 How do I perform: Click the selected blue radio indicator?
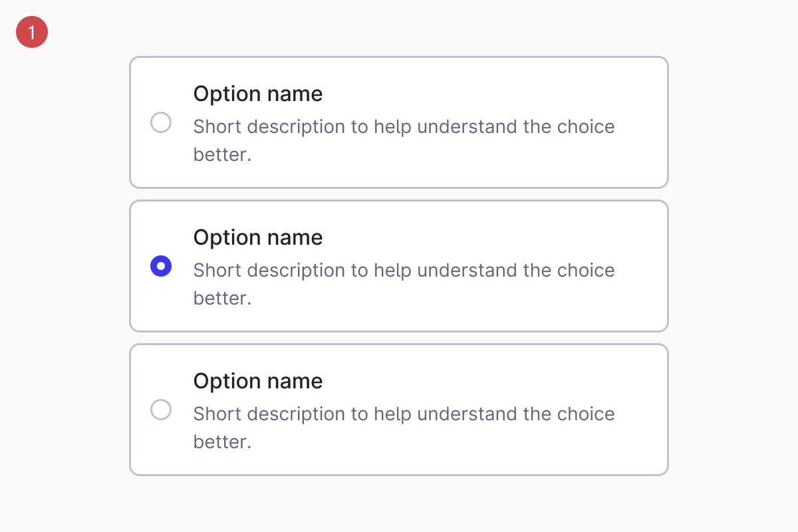pos(161,266)
